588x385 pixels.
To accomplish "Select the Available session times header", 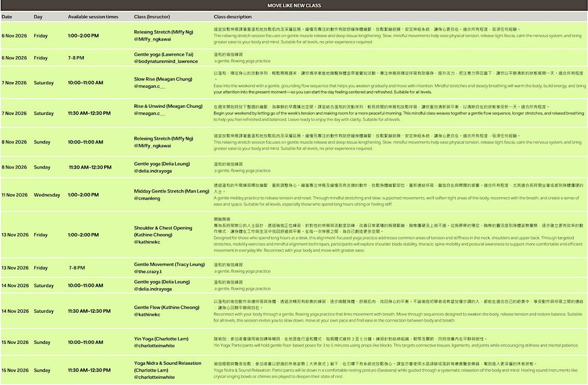I will 93,17.
